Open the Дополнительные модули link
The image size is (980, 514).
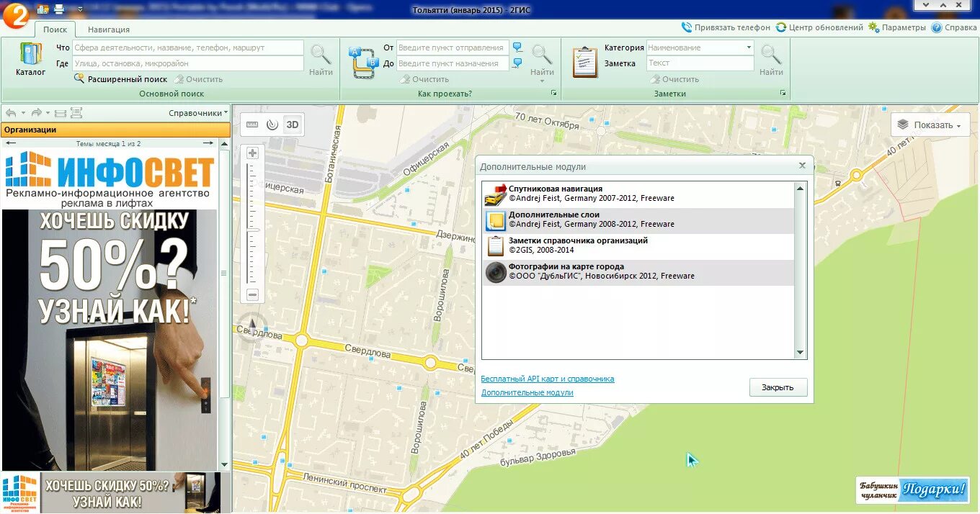(527, 392)
